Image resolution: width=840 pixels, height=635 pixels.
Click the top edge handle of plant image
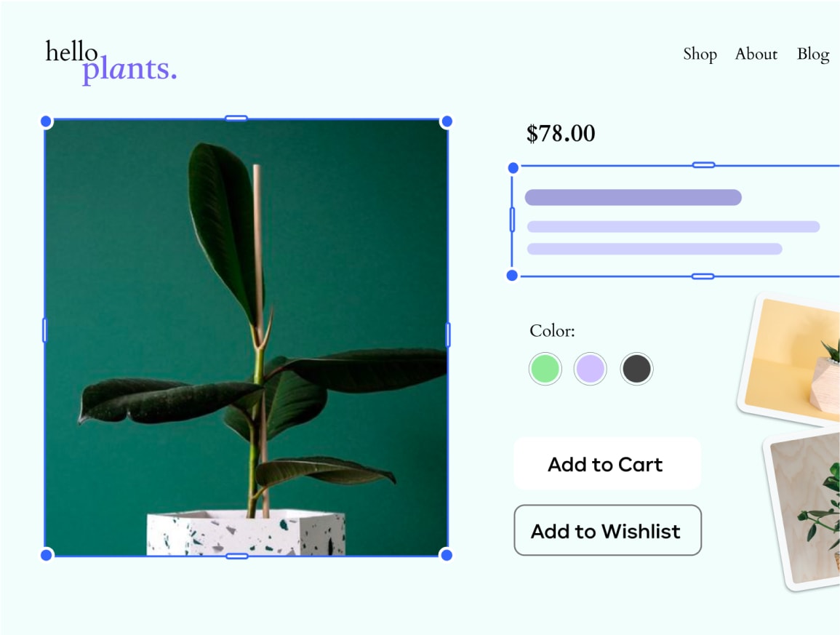pos(236,118)
